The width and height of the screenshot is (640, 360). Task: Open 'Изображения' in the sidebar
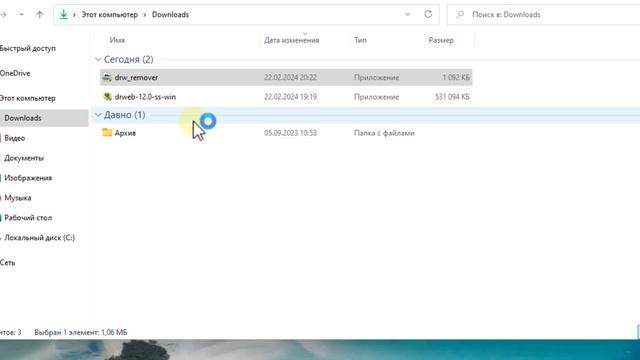28,178
